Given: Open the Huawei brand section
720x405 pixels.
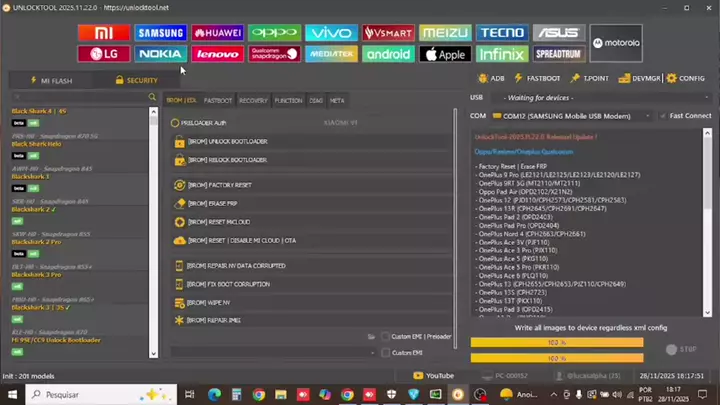Looking at the screenshot, I should [217, 33].
